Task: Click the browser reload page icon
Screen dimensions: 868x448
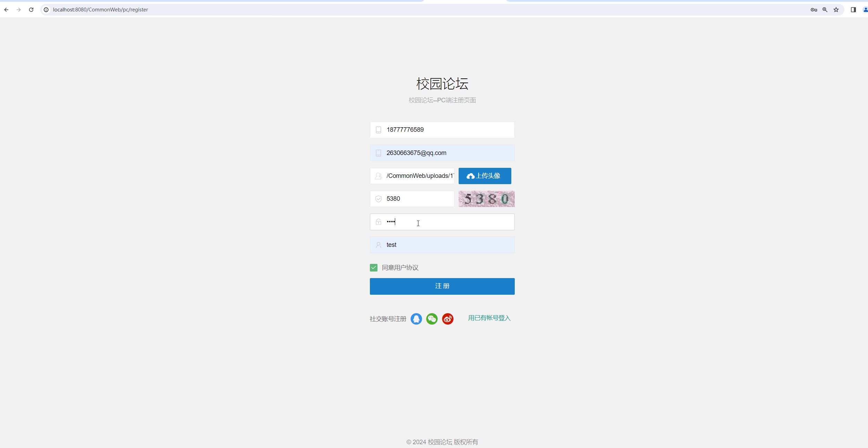Action: (x=31, y=10)
